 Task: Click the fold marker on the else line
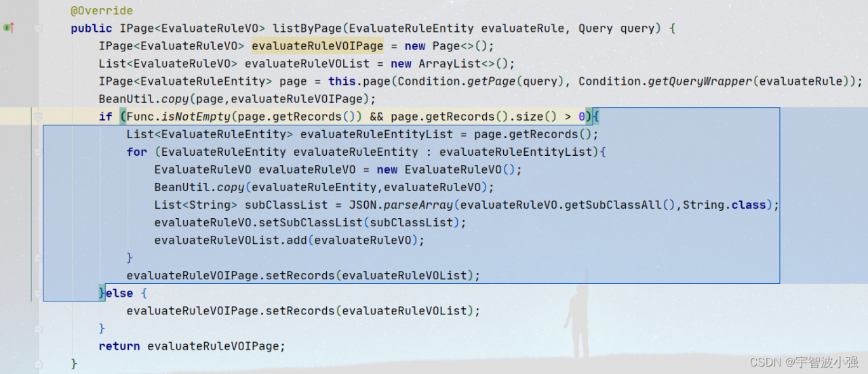pos(38,293)
